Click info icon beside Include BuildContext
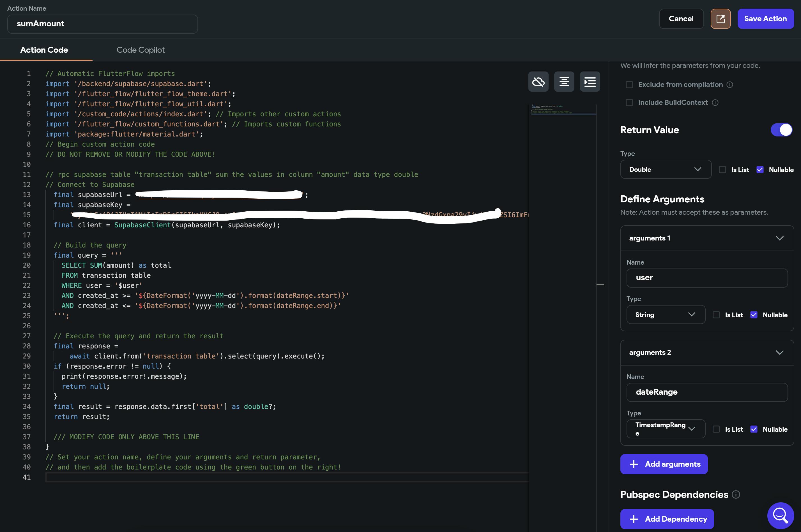This screenshot has width=801, height=532. coord(715,103)
